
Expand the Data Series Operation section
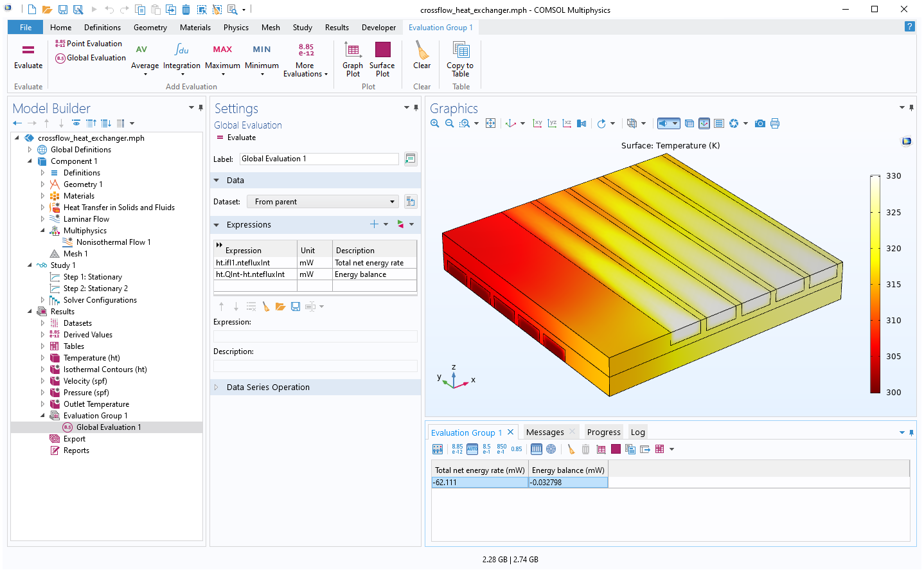(x=268, y=387)
